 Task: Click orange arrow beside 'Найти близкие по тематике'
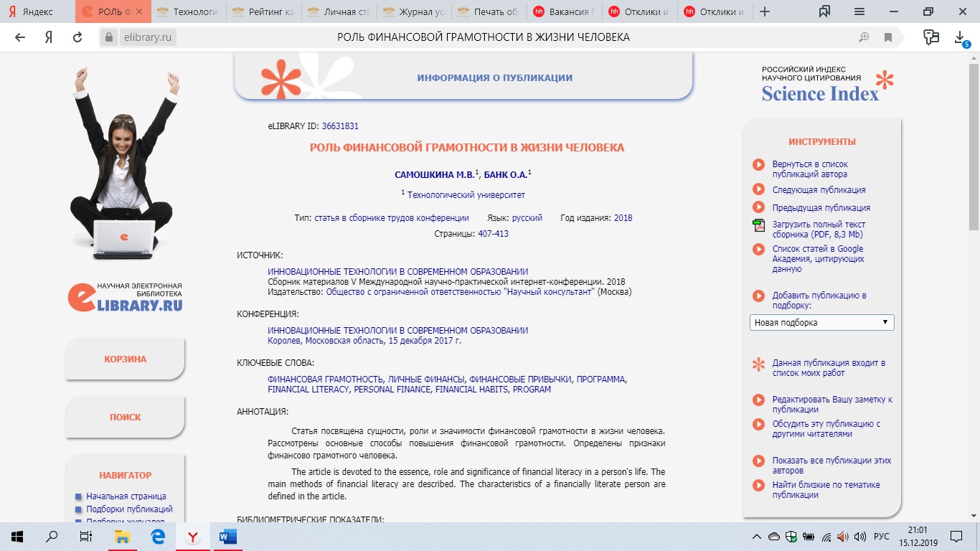(x=758, y=485)
